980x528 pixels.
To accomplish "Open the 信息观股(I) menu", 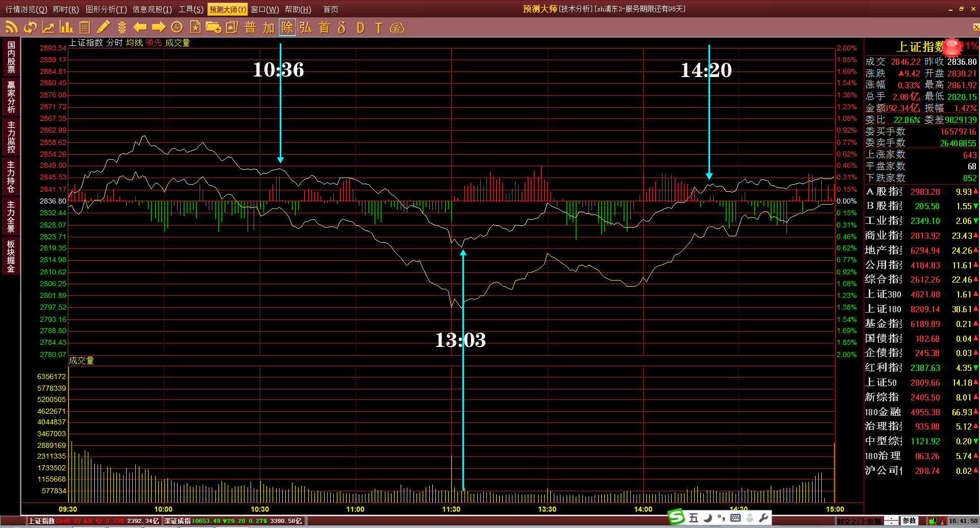I will pyautogui.click(x=152, y=9).
